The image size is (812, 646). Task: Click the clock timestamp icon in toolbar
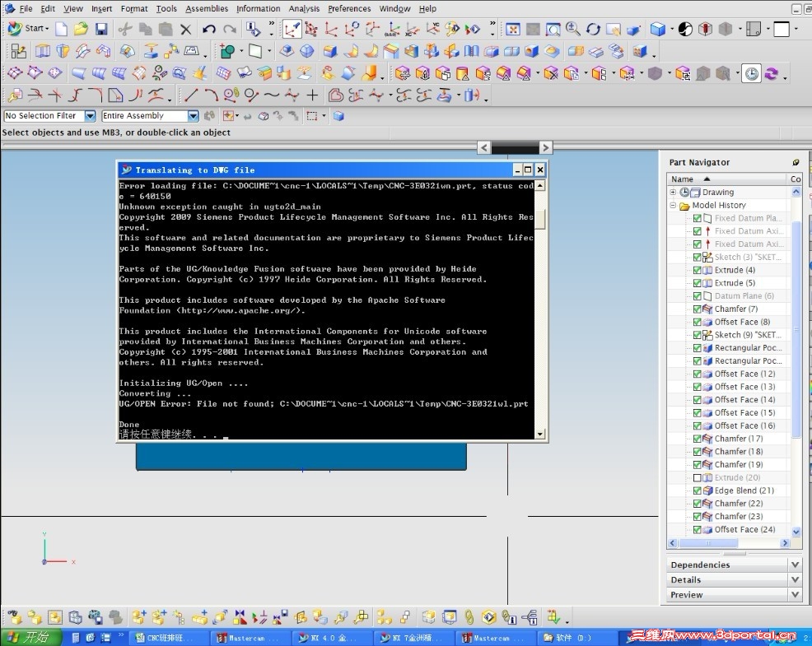751,74
